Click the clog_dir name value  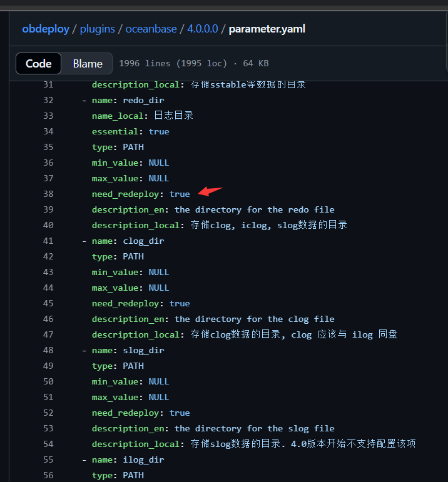pos(144,241)
